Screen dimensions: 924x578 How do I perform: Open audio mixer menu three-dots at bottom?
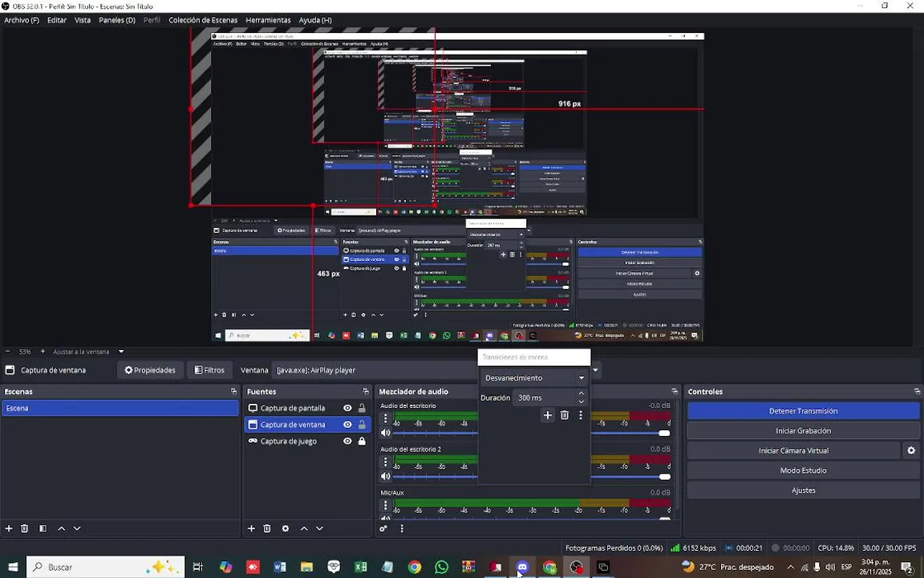tap(402, 528)
